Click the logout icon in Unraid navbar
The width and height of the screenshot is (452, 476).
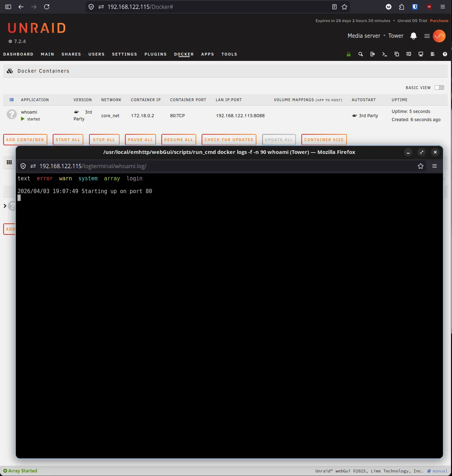click(x=373, y=54)
